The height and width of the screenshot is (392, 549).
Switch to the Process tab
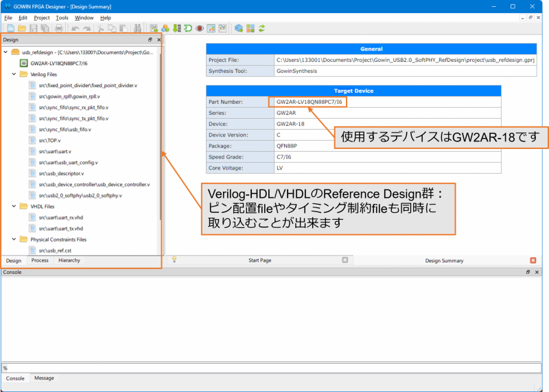40,260
